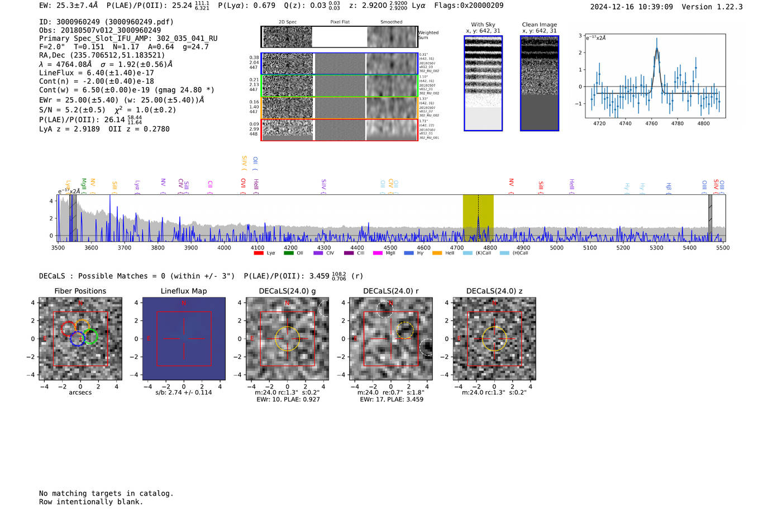This screenshot has height=532, width=782.
Task: Click the Primary Spec_Slot_IFU_AMP line
Action: (x=128, y=39)
